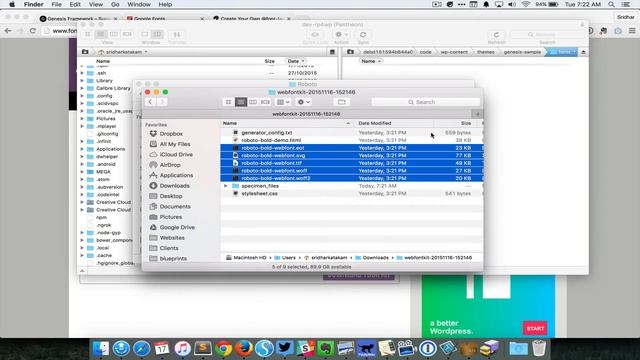This screenshot has width=640, height=360.
Task: Open the Finder arrange-by dropdown
Action: [x=283, y=102]
